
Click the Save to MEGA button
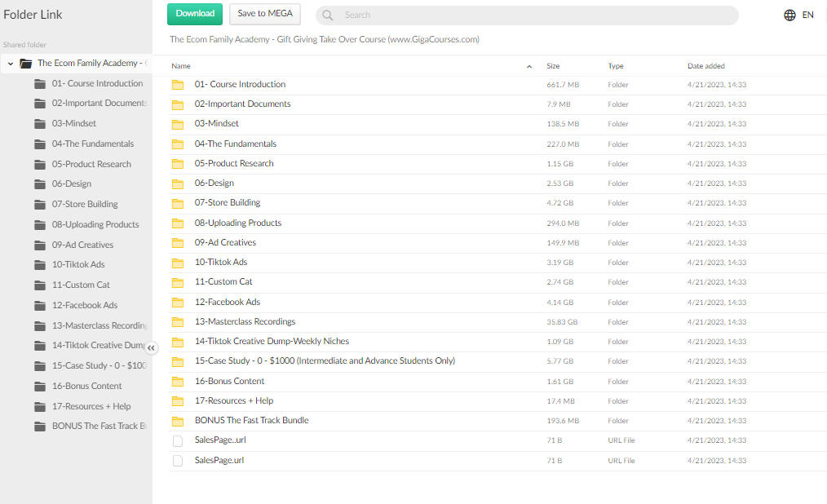(x=264, y=14)
